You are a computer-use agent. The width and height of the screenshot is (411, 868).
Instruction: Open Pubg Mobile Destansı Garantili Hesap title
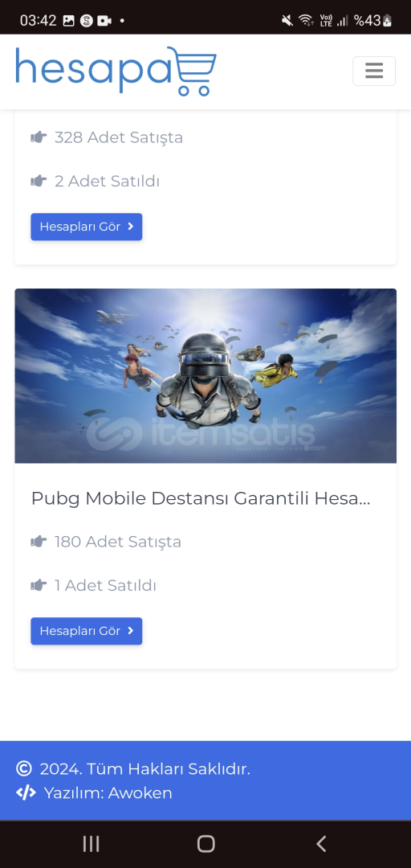[x=200, y=498]
